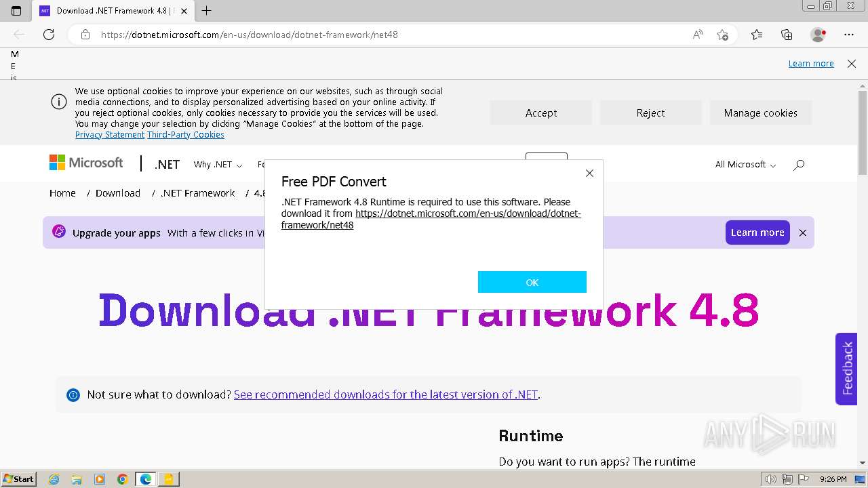Go to Home breadcrumb
Image resolution: width=868 pixels, height=488 pixels.
[x=62, y=193]
